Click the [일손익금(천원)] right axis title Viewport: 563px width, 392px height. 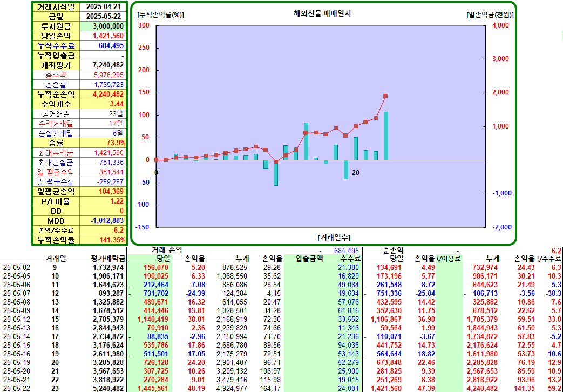(490, 15)
